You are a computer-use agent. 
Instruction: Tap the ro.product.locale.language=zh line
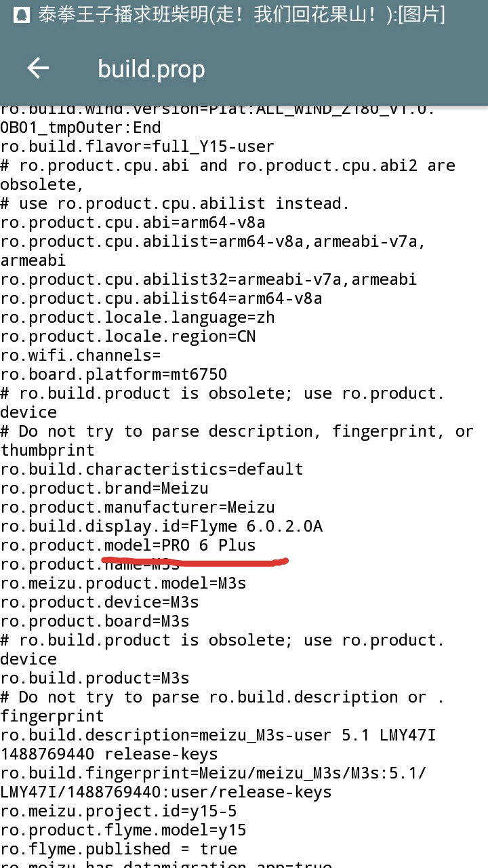tap(138, 317)
